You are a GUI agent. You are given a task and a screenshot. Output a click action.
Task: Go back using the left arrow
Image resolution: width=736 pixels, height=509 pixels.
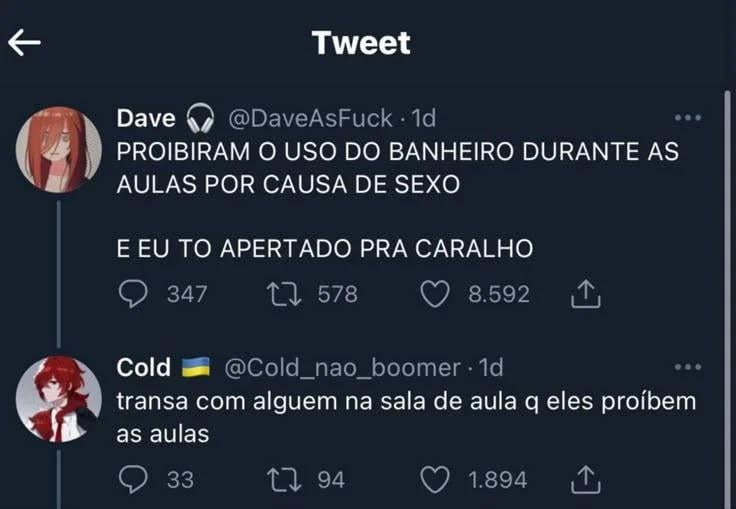click(x=24, y=42)
